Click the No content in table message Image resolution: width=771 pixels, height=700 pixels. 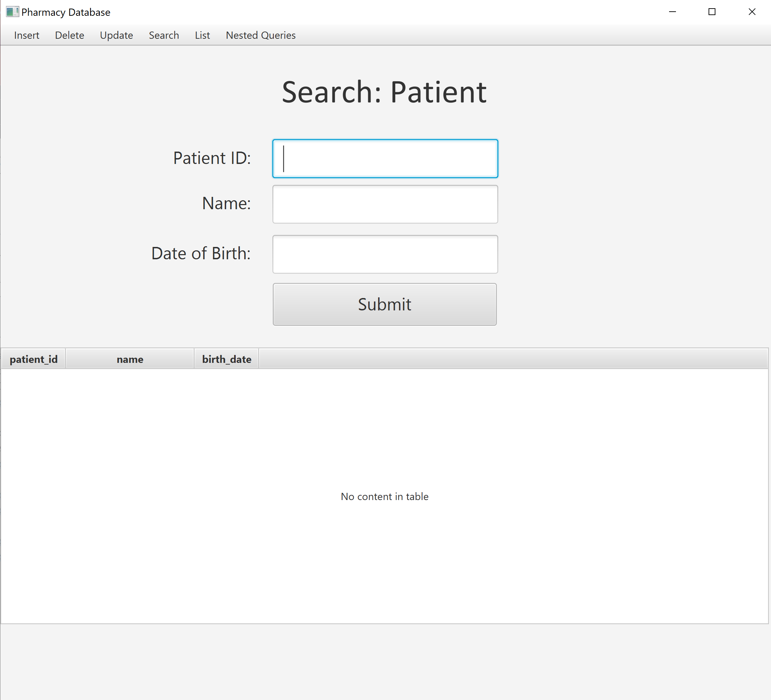tap(384, 496)
